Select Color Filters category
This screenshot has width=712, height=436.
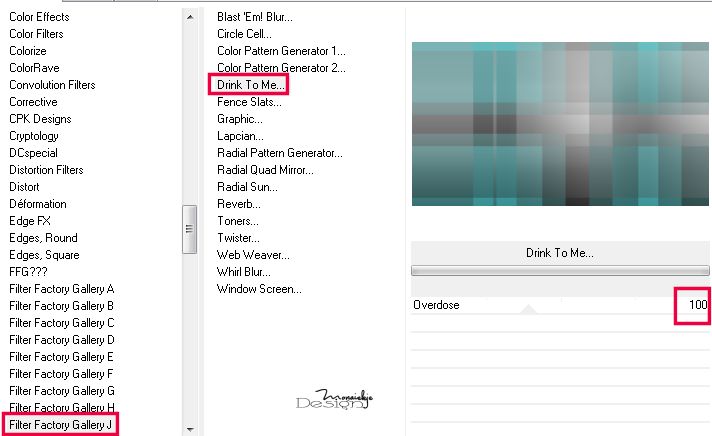(x=36, y=34)
